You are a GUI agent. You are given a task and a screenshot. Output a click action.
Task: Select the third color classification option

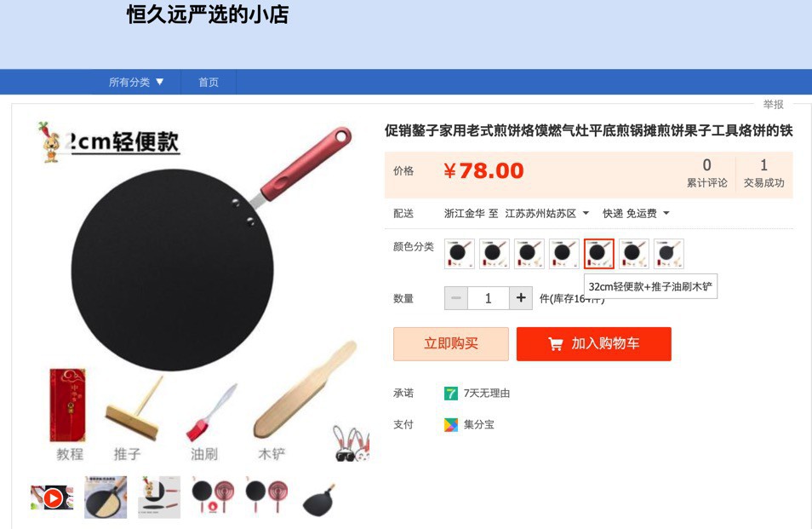pos(529,254)
